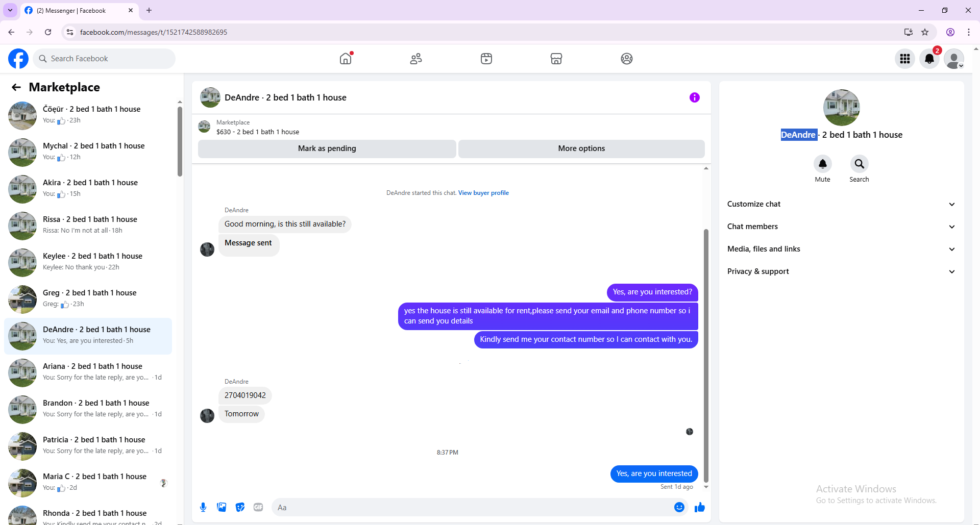Close the Messenger browser tab
The image size is (980, 525).
131,10
